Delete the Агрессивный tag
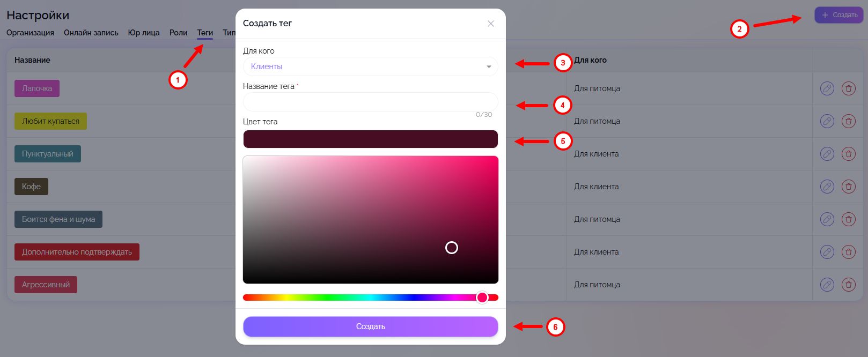The height and width of the screenshot is (357, 868). (x=849, y=285)
